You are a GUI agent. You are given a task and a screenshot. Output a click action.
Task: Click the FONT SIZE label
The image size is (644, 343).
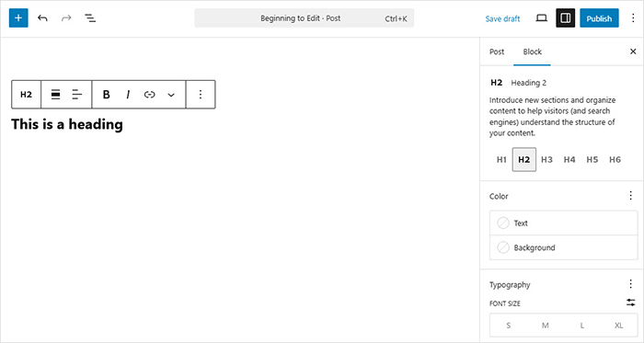pos(505,303)
